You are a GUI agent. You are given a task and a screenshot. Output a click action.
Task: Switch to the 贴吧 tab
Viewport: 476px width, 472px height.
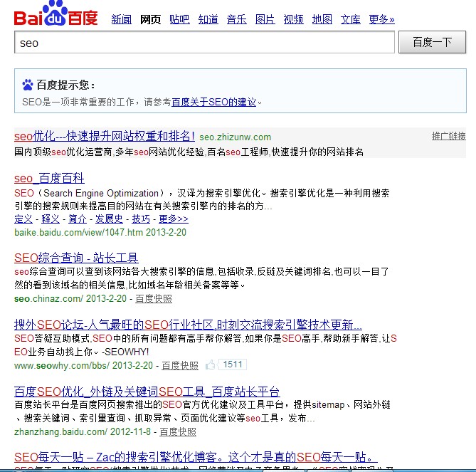click(x=179, y=19)
